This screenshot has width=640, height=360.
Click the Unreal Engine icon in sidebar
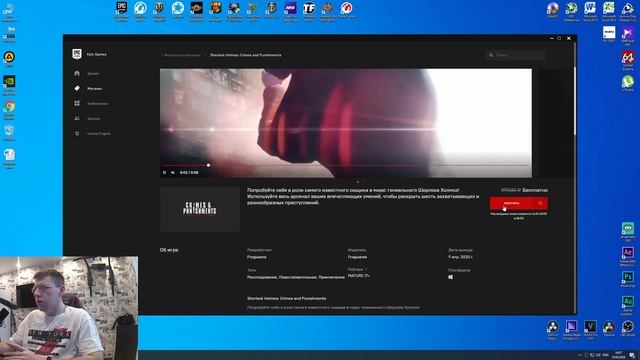[x=77, y=133]
